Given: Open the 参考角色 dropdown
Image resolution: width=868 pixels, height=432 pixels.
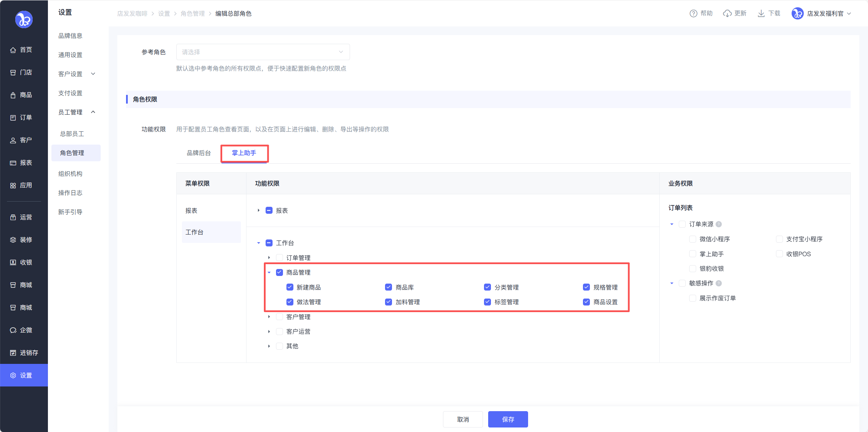Looking at the screenshot, I should click(263, 52).
